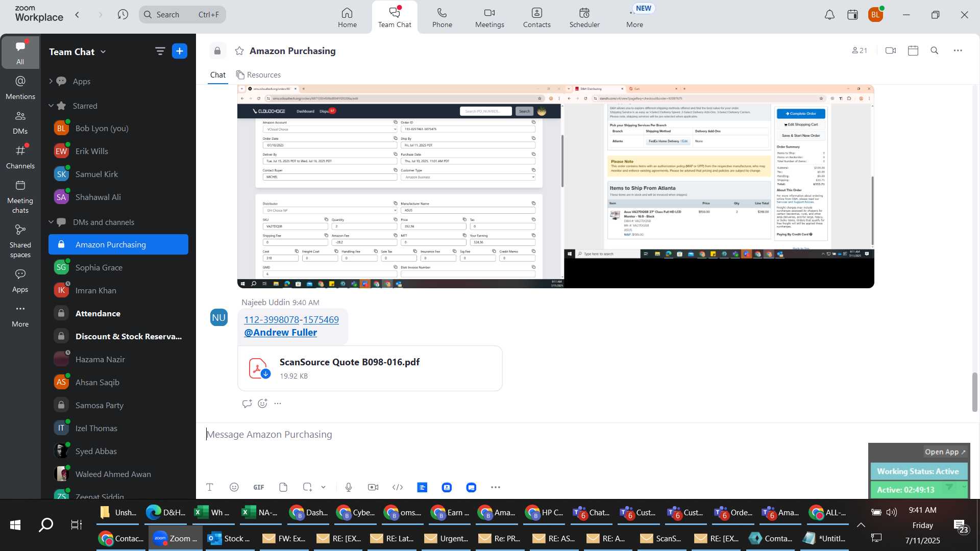
Task: Open profile avatar BL menu
Action: click(876, 15)
